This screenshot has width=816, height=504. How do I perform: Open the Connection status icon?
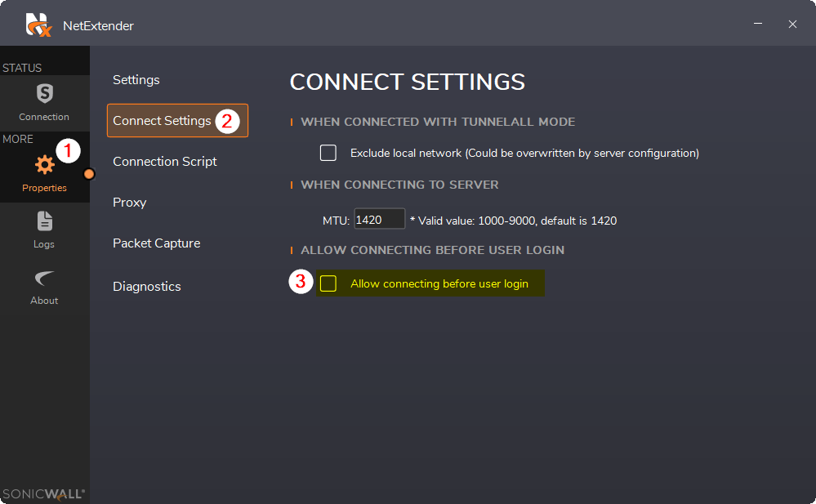pyautogui.click(x=45, y=94)
